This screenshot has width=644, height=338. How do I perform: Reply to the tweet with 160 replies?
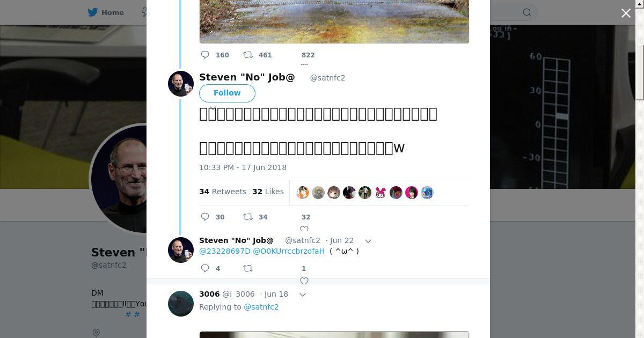click(x=205, y=55)
